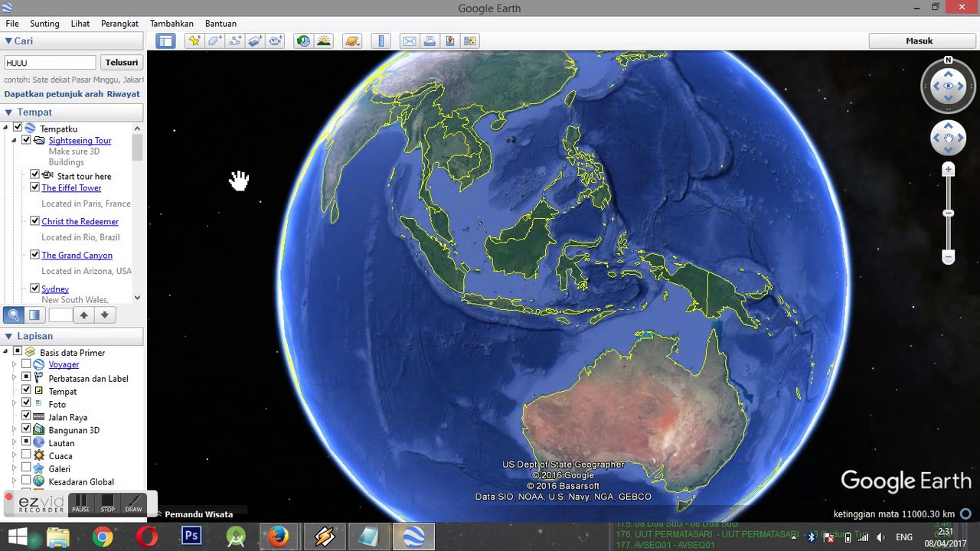Open Photoshop from the taskbar
The image size is (980, 551).
[191, 536]
